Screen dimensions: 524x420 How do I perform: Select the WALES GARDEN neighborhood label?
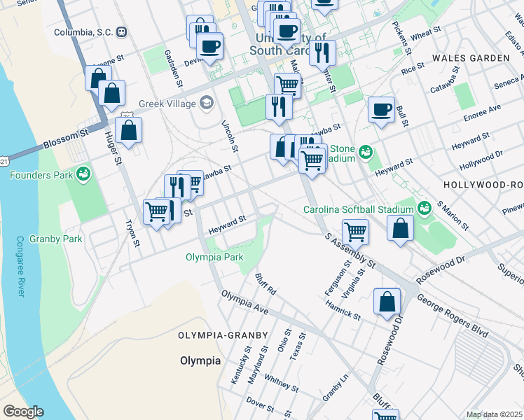[471, 58]
